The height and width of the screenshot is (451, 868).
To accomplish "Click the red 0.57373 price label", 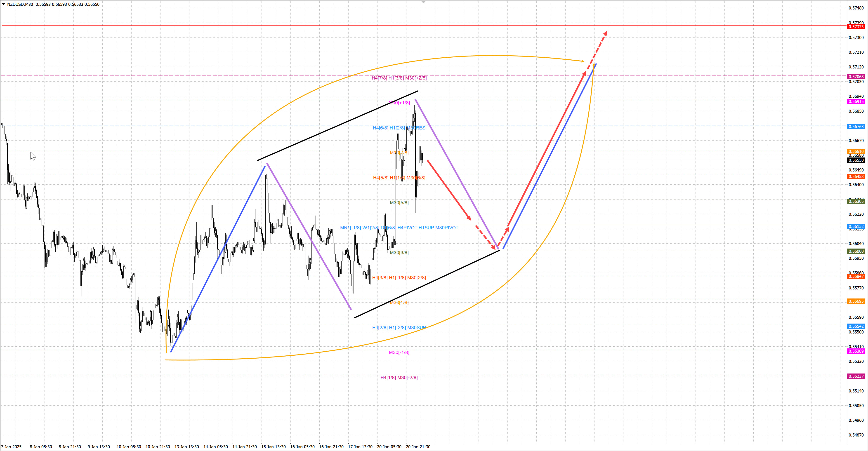I will 856,27.
